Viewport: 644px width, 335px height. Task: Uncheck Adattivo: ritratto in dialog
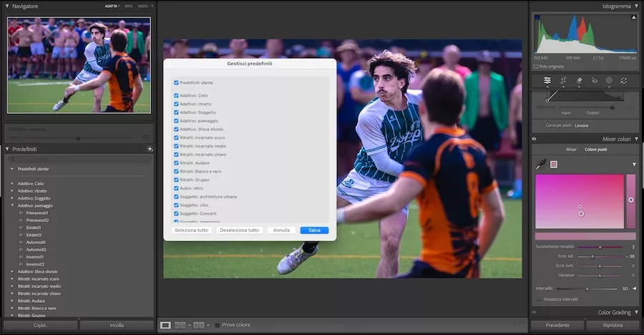click(176, 104)
